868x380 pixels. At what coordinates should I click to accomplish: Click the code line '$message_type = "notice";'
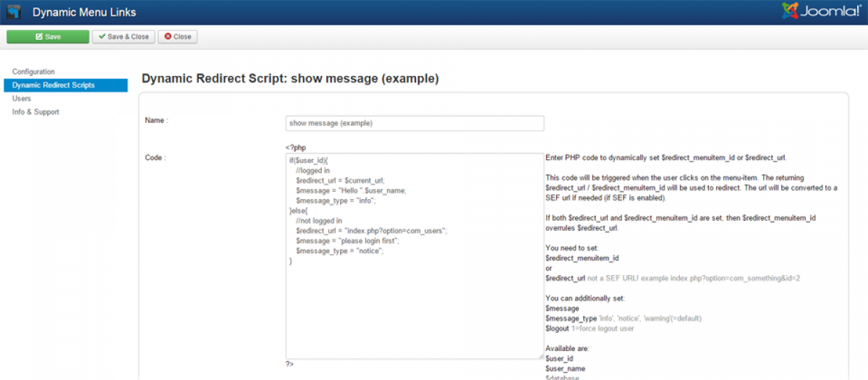click(x=339, y=250)
